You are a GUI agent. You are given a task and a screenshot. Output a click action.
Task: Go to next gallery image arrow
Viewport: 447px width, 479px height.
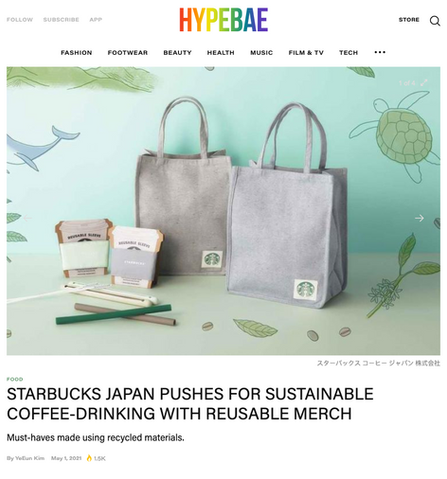[419, 218]
